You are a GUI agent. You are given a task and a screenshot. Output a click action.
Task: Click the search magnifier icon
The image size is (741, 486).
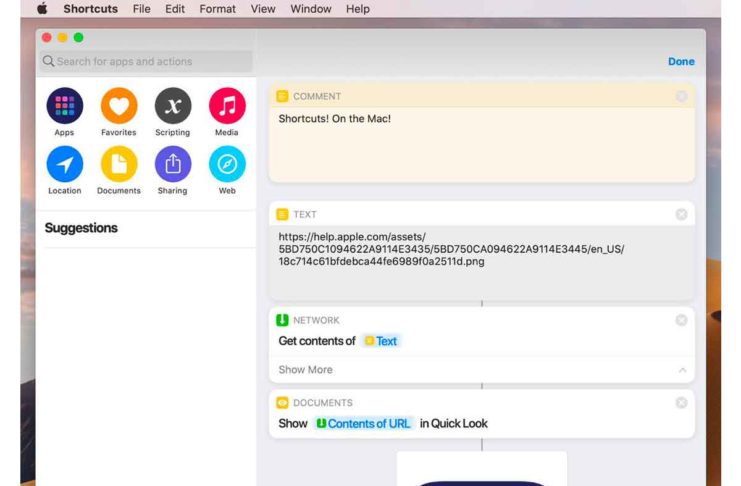(48, 61)
